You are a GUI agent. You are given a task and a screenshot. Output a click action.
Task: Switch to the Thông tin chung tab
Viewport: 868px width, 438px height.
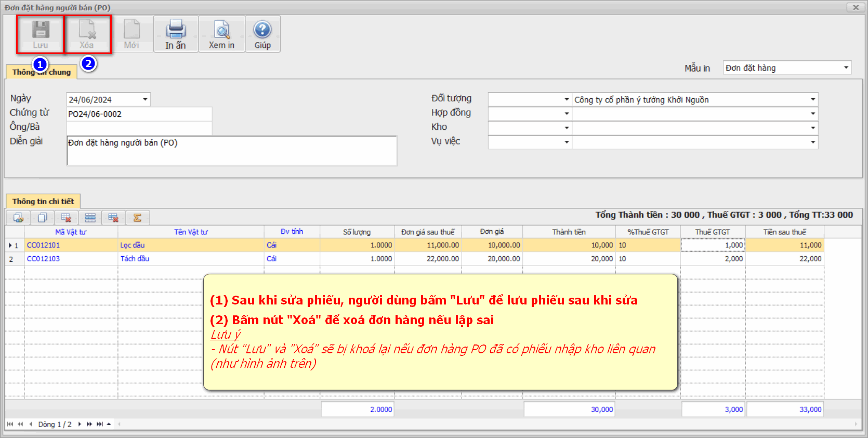42,72
